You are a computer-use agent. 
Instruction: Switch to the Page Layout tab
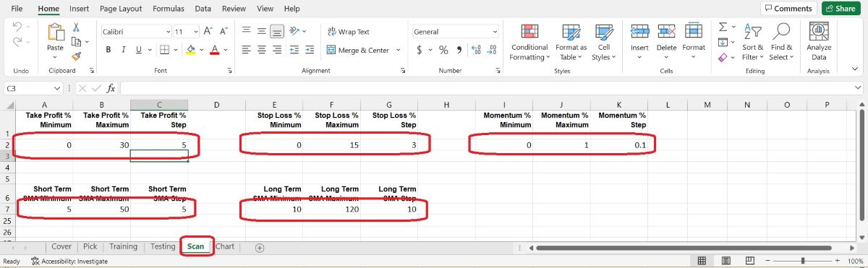click(x=121, y=9)
